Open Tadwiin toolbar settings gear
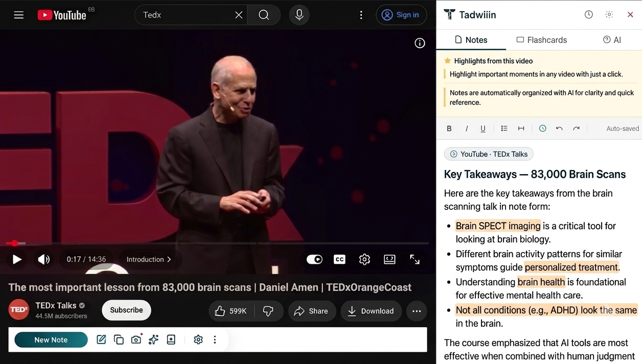642x364 pixels. pyautogui.click(x=198, y=339)
